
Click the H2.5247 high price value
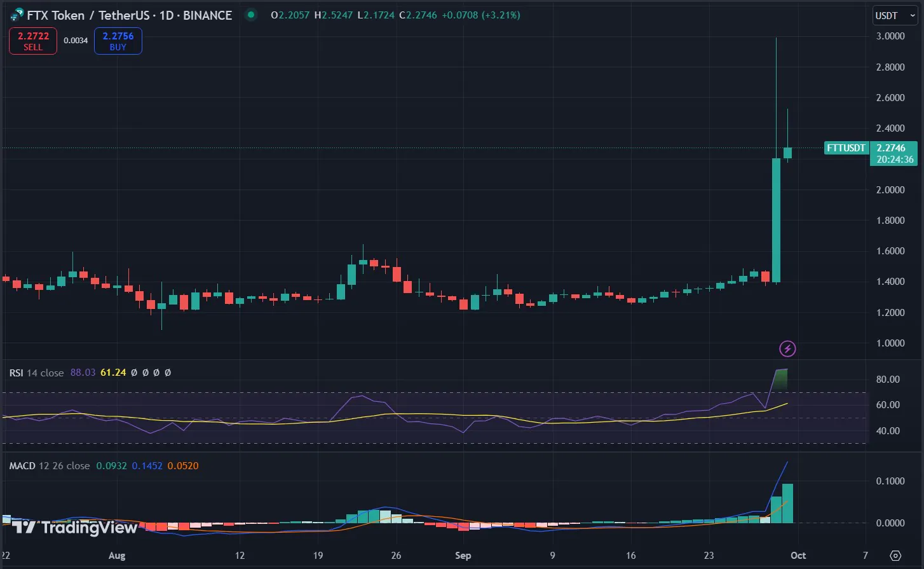click(334, 15)
